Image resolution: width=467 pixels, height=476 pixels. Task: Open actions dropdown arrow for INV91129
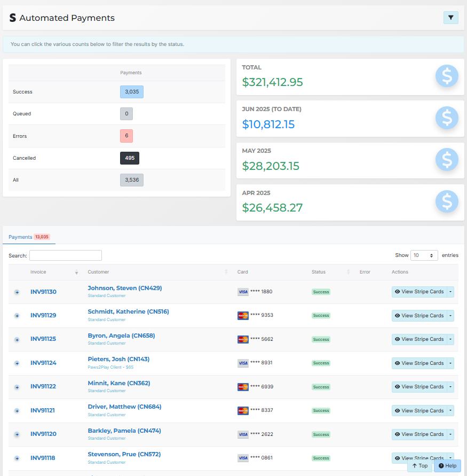pos(450,316)
